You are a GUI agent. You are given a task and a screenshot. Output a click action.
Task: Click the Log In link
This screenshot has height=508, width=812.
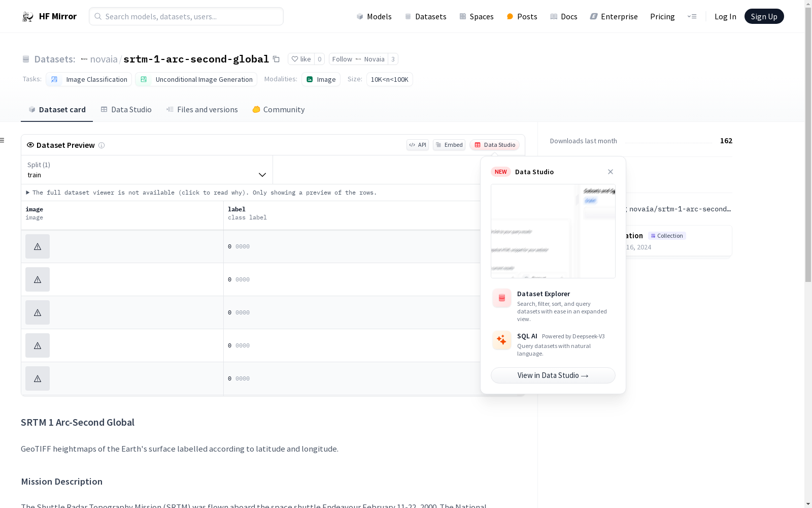[725, 16]
